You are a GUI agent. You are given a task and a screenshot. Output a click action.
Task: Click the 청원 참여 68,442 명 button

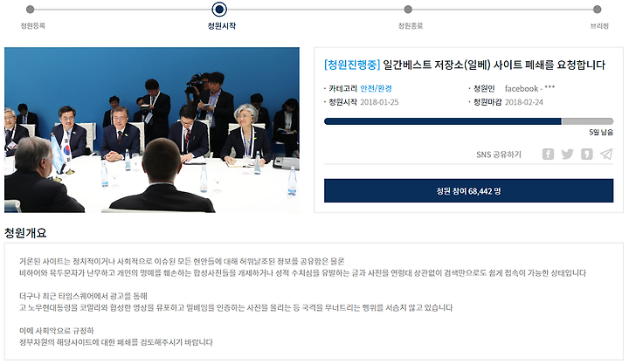pyautogui.click(x=468, y=191)
